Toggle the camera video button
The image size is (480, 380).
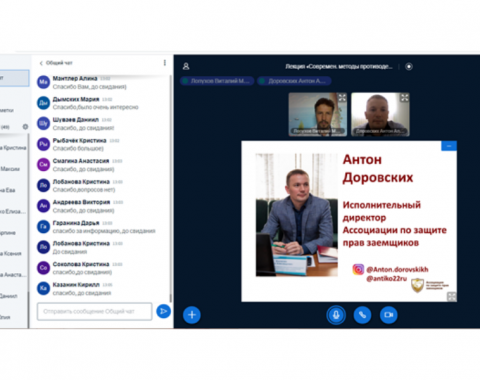389,315
